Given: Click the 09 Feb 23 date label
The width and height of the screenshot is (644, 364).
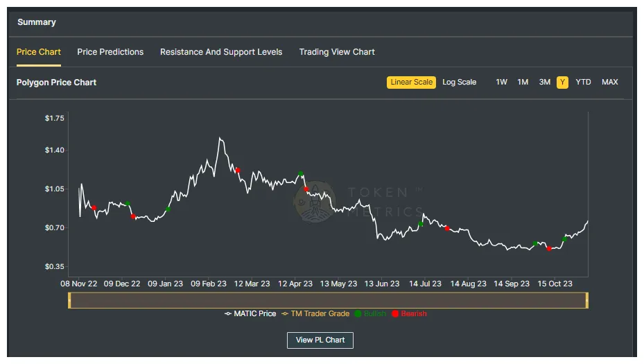Looking at the screenshot, I should (x=209, y=284).
